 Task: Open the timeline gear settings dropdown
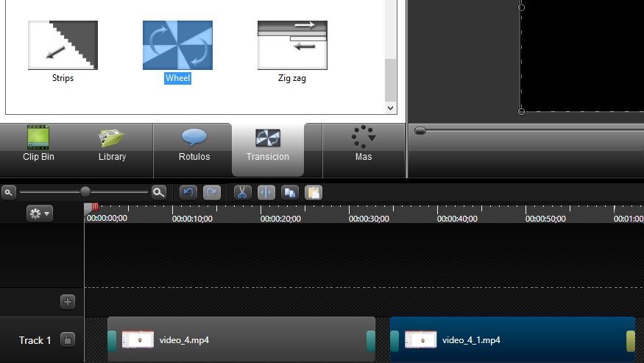pyautogui.click(x=39, y=214)
